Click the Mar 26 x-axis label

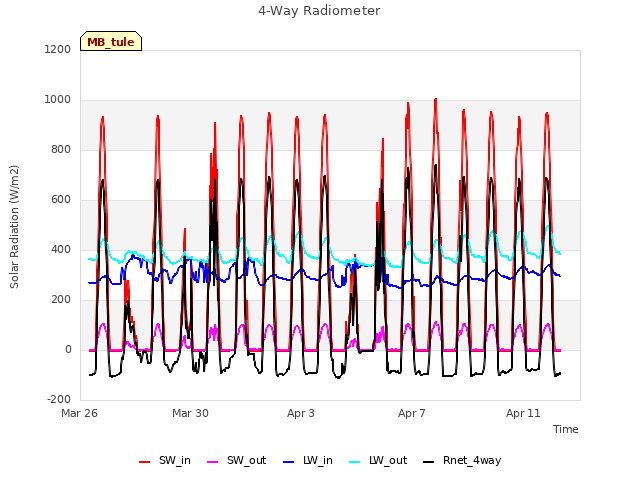80,413
